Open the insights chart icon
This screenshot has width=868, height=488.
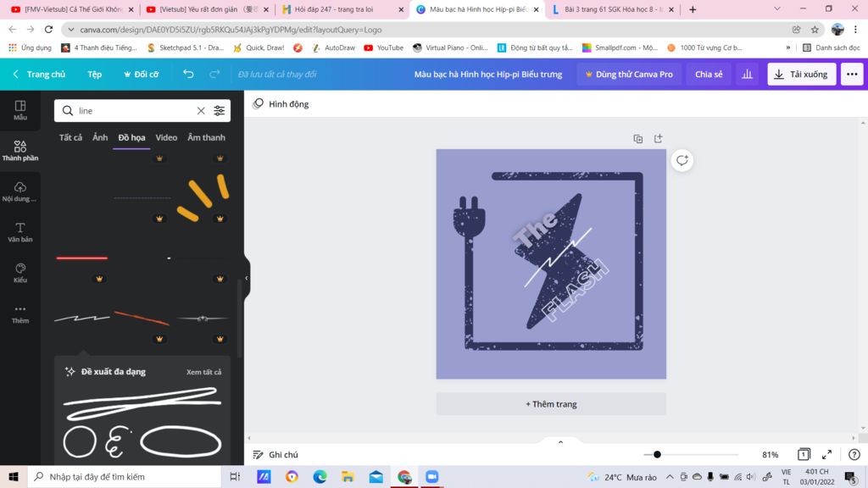coord(748,75)
